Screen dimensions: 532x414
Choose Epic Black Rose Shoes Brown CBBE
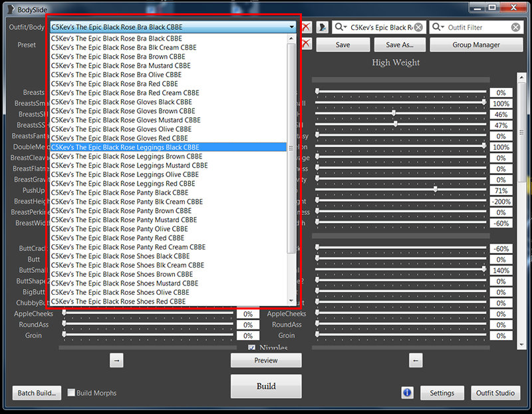point(168,274)
